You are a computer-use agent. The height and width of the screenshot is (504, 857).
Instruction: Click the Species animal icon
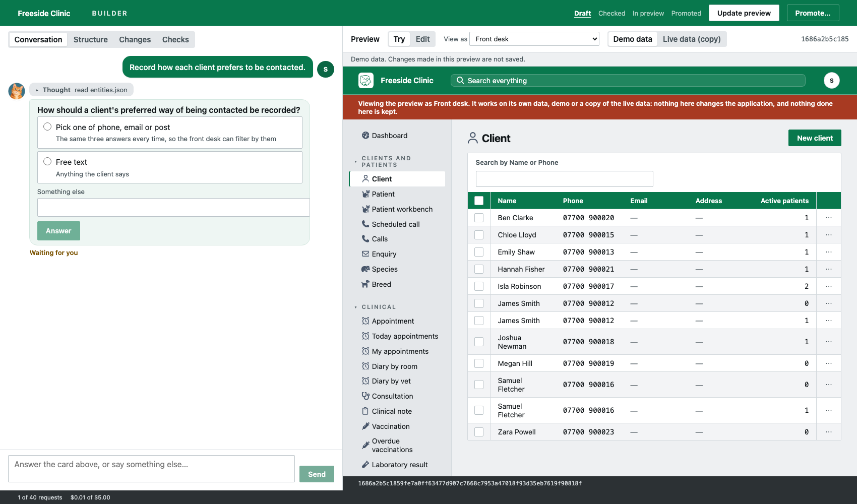click(x=365, y=269)
